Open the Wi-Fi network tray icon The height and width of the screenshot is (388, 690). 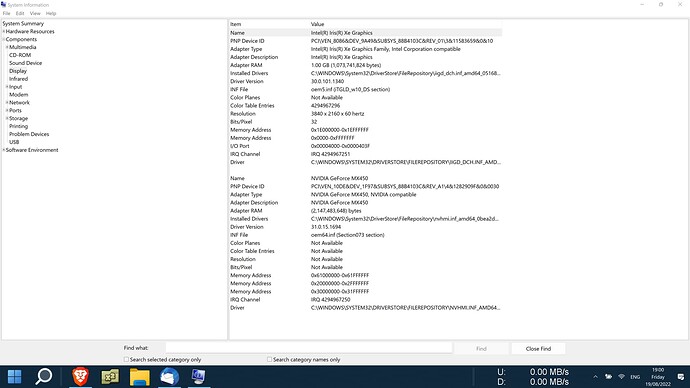[x=621, y=377]
